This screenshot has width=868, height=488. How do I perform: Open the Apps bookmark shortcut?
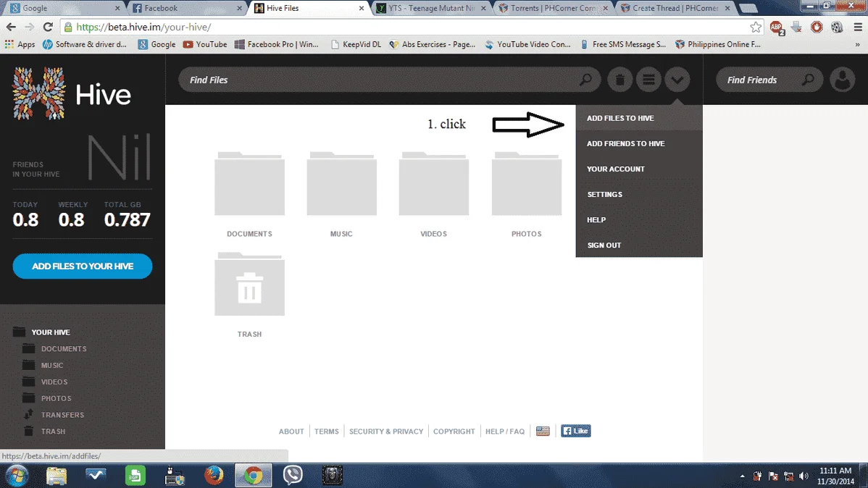click(x=20, y=44)
